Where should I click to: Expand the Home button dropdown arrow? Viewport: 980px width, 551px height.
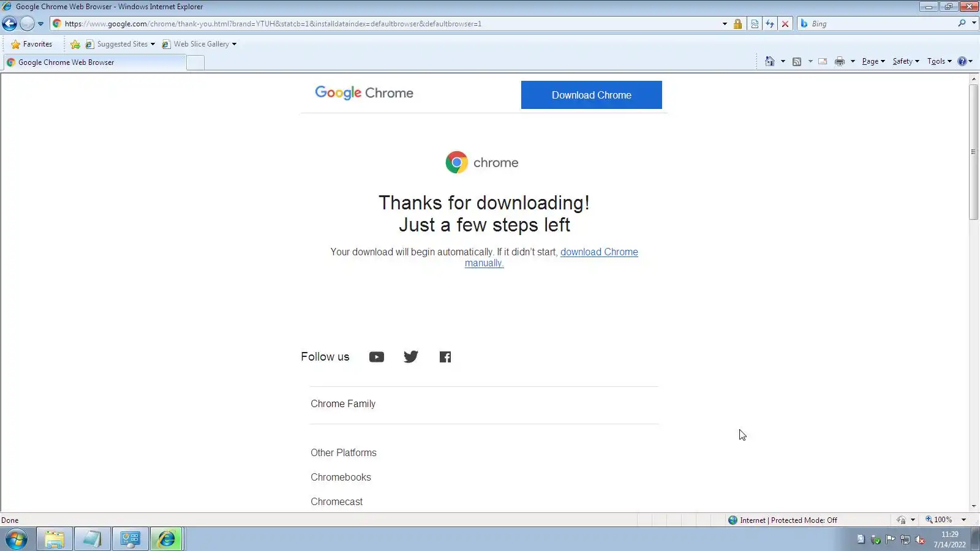(783, 61)
